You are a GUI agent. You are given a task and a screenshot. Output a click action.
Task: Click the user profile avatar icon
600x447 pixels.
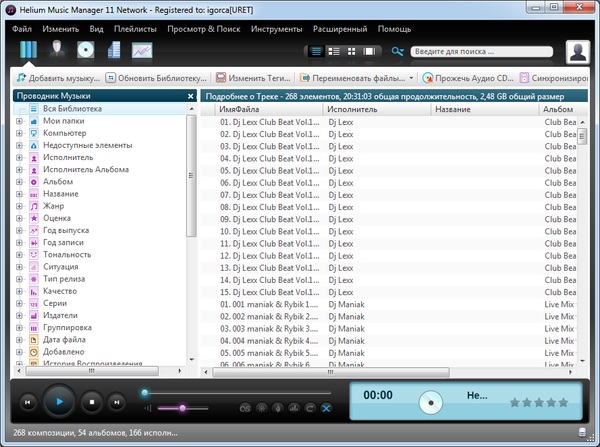click(x=576, y=51)
